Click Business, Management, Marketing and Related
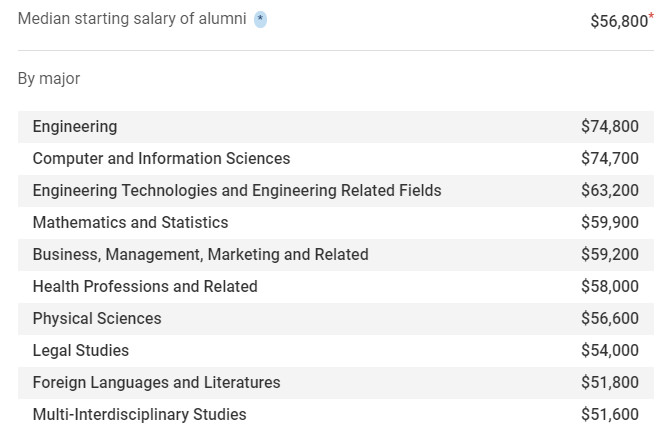665x428 pixels. [200, 254]
